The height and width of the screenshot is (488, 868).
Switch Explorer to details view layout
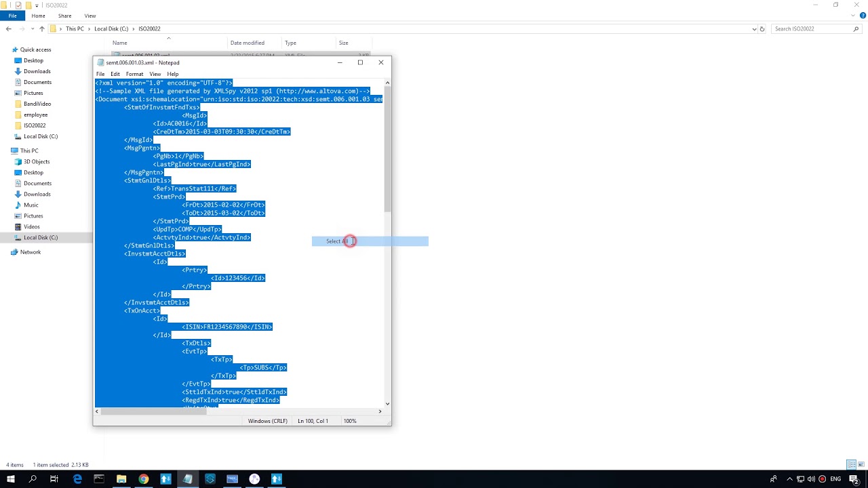851,465
